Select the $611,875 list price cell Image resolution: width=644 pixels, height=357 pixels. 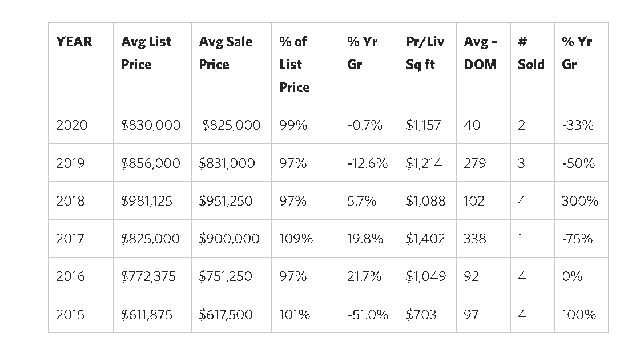[147, 314]
